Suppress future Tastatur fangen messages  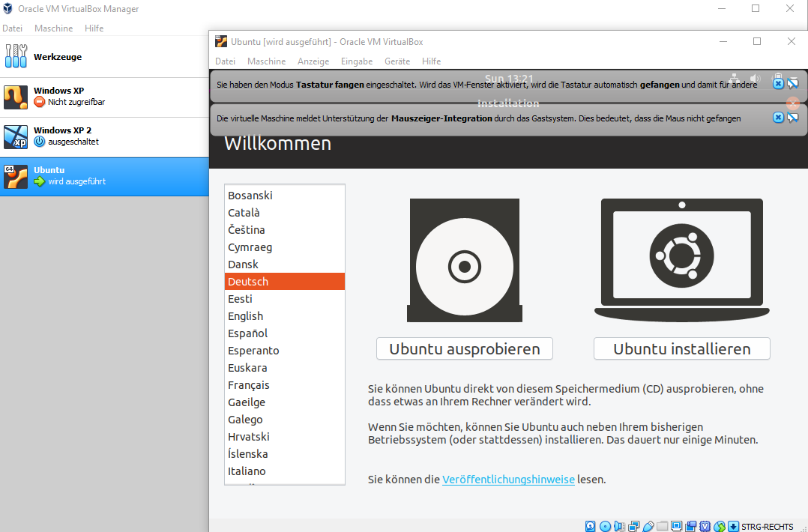[x=792, y=83]
